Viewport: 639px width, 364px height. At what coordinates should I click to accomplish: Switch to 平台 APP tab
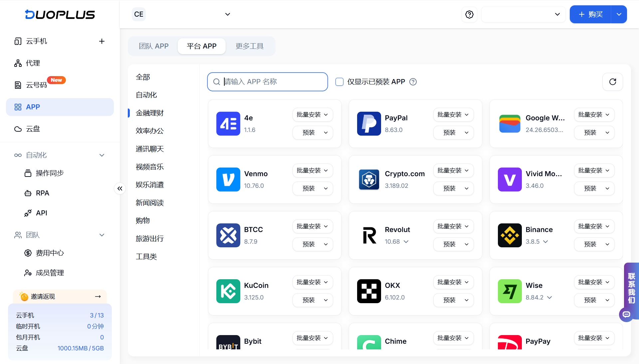click(x=202, y=46)
